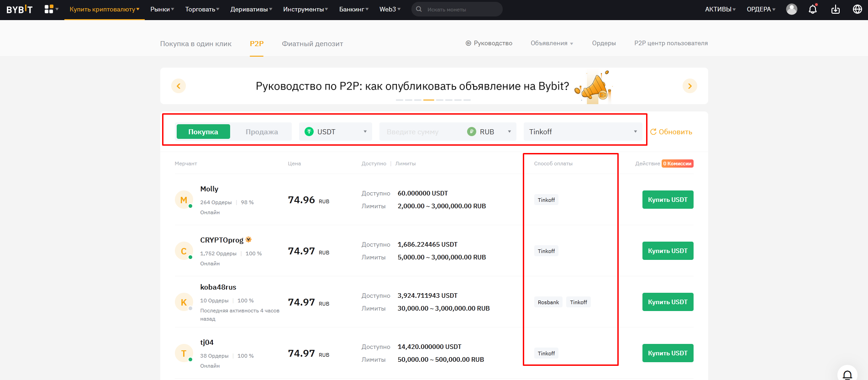Click the active banner slide indicator
The image size is (868, 380).
[x=429, y=100]
